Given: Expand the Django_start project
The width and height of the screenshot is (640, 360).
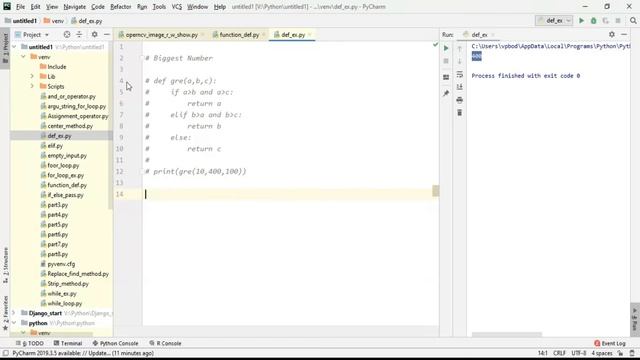Looking at the screenshot, I should 14,313.
